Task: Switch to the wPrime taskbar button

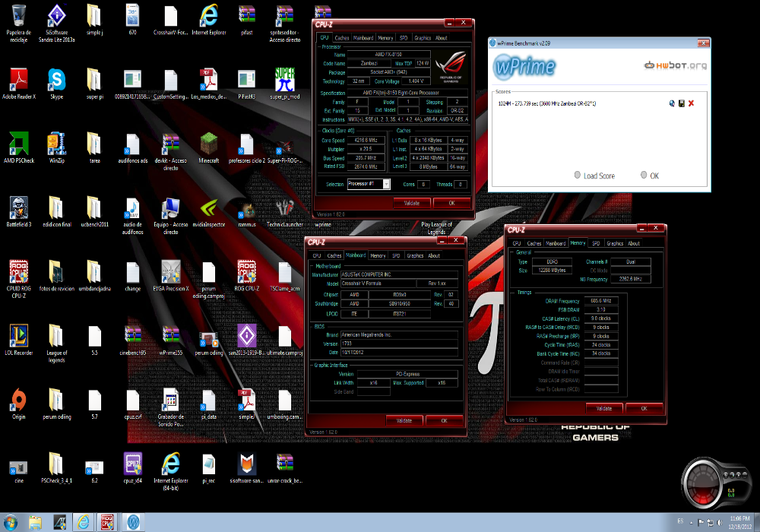Action: click(133, 522)
